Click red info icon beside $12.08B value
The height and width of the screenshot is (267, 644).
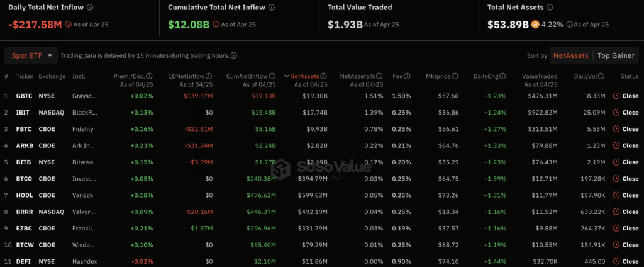pos(216,25)
